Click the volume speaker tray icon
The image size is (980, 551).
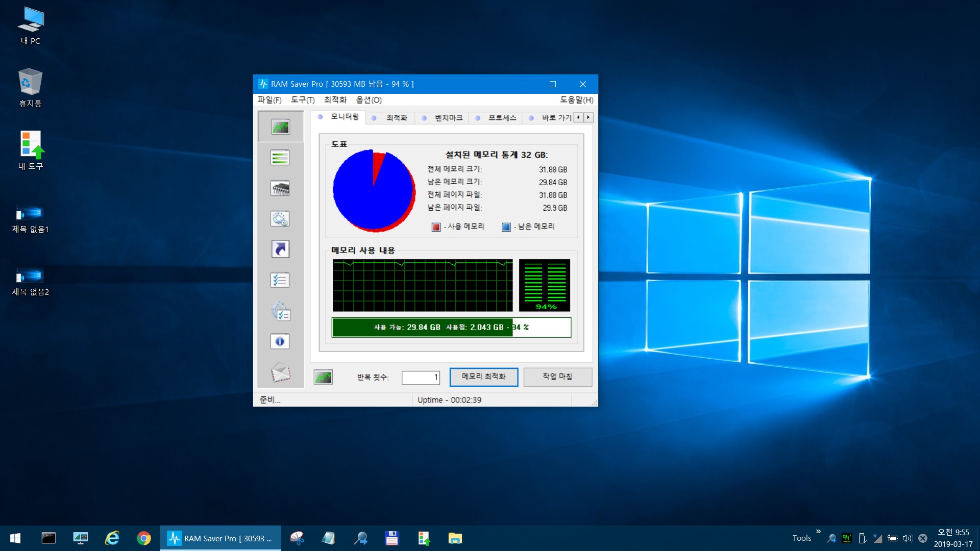tap(907, 538)
